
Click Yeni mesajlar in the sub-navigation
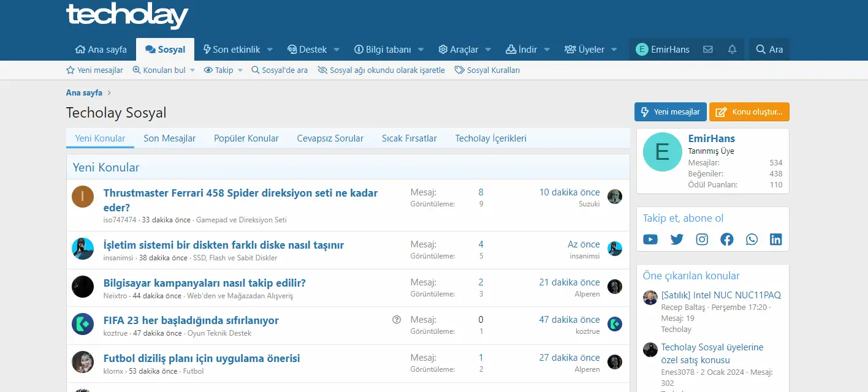(x=95, y=70)
